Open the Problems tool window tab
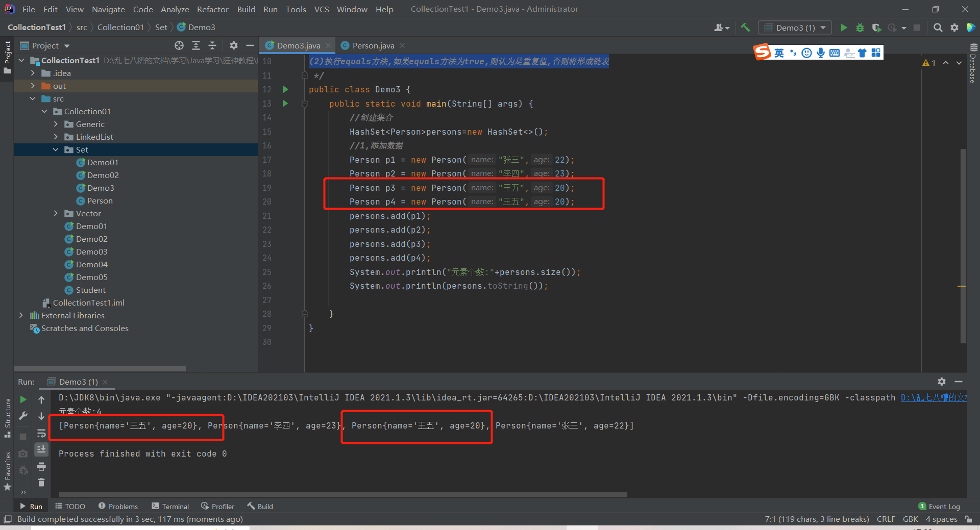Viewport: 980px width, 530px height. pos(118,506)
